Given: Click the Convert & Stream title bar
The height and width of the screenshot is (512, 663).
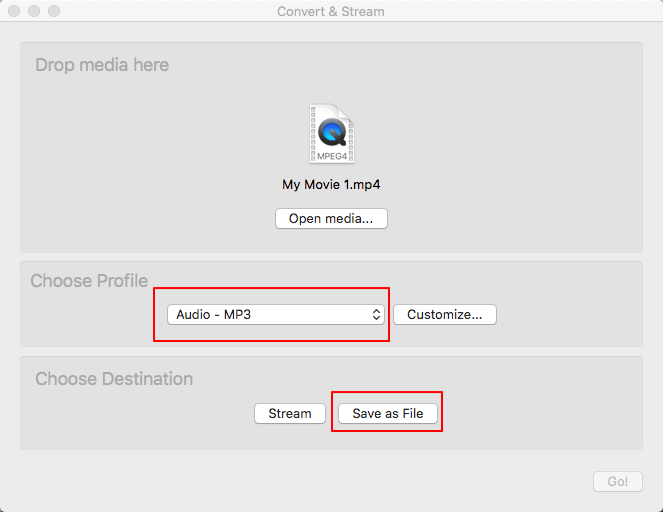Looking at the screenshot, I should click(x=330, y=11).
